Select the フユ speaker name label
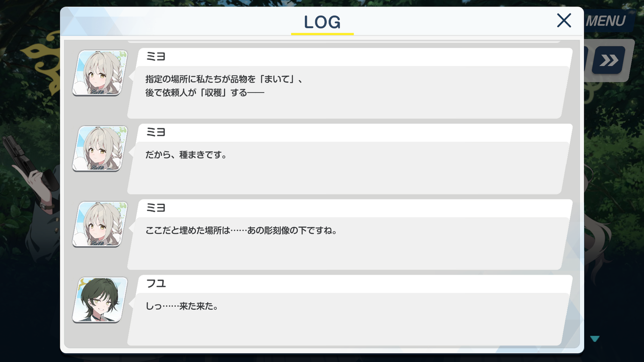Viewport: 644px width, 362px height. pos(155,284)
